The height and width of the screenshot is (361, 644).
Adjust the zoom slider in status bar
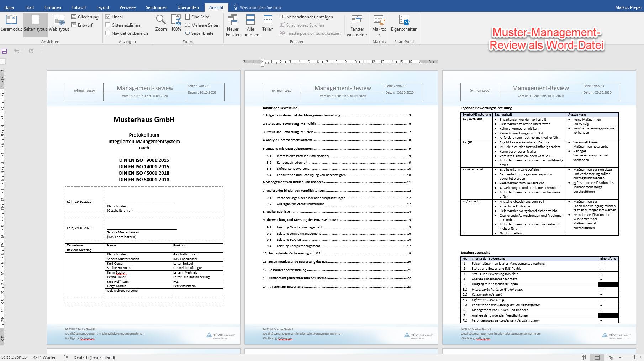pyautogui.click(x=634, y=357)
